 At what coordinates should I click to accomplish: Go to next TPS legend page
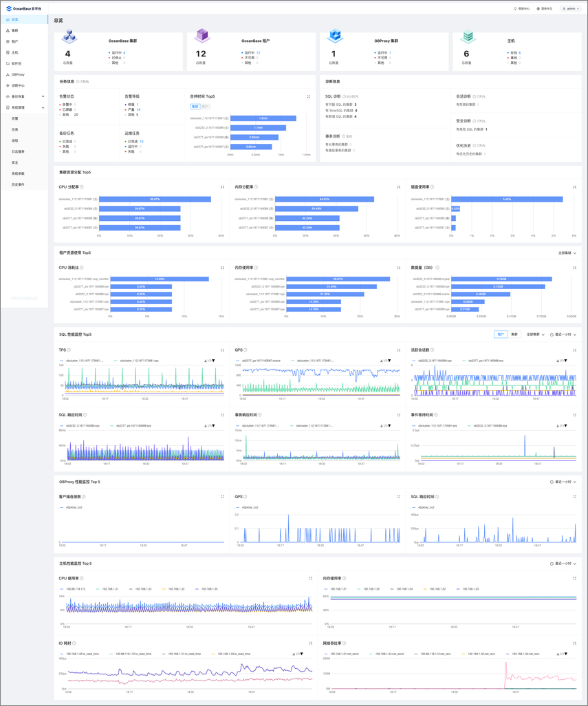[x=214, y=361]
